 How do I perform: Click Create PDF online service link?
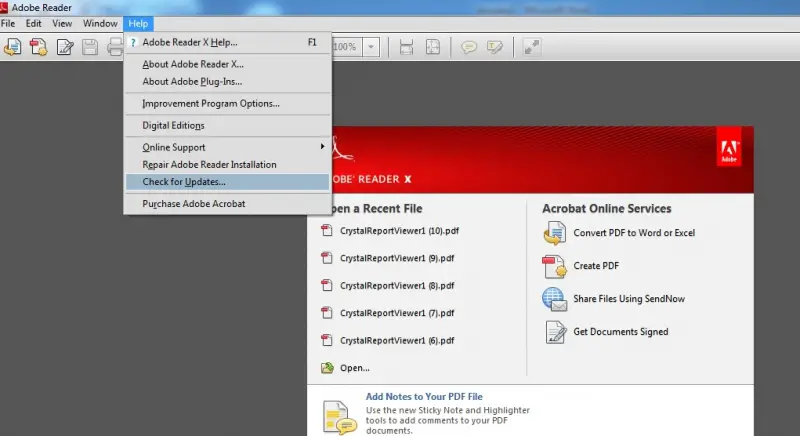click(596, 266)
